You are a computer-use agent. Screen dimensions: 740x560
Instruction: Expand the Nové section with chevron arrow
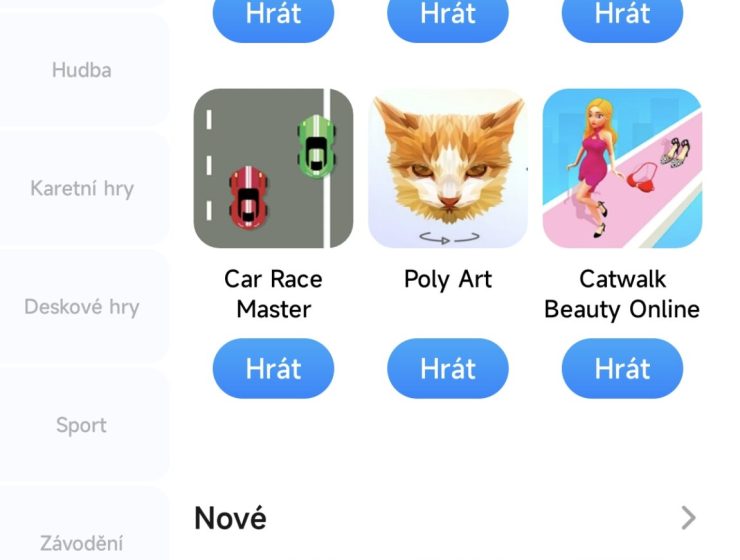point(689,518)
